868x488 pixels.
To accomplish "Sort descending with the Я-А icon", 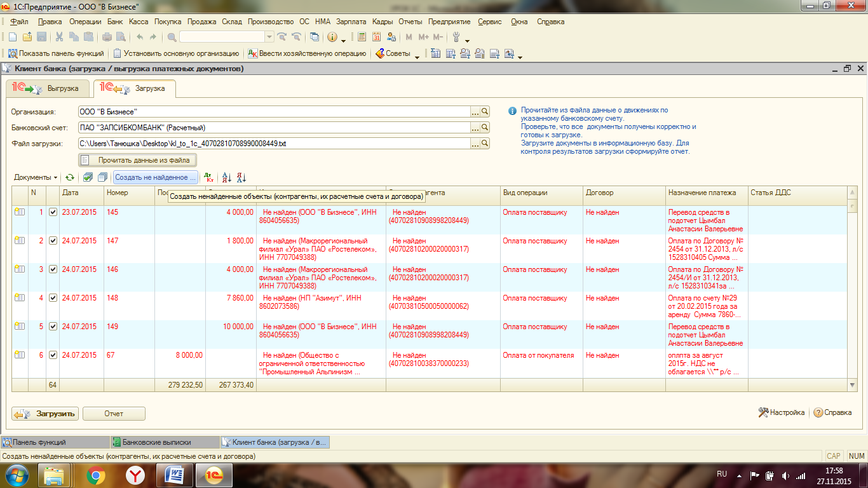I will pos(241,177).
